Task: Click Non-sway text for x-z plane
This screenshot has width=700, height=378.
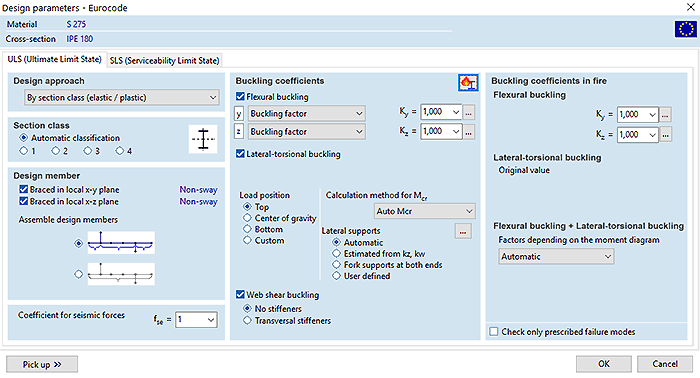Action: pyautogui.click(x=198, y=202)
